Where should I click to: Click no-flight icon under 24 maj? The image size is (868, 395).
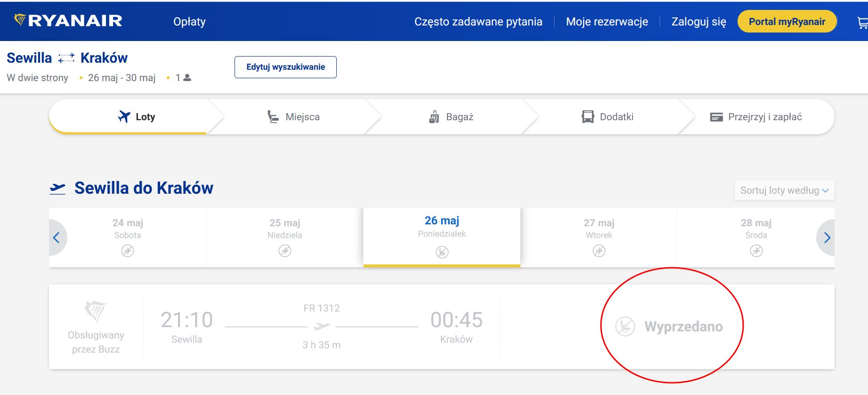point(128,251)
